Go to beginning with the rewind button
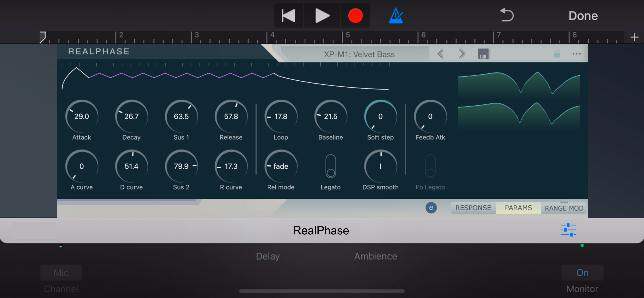 pos(288,16)
